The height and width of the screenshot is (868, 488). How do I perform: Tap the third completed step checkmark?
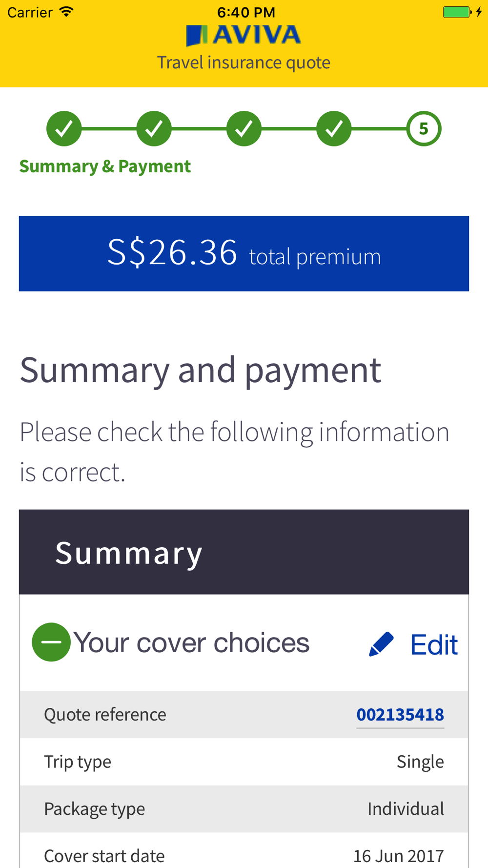(244, 129)
